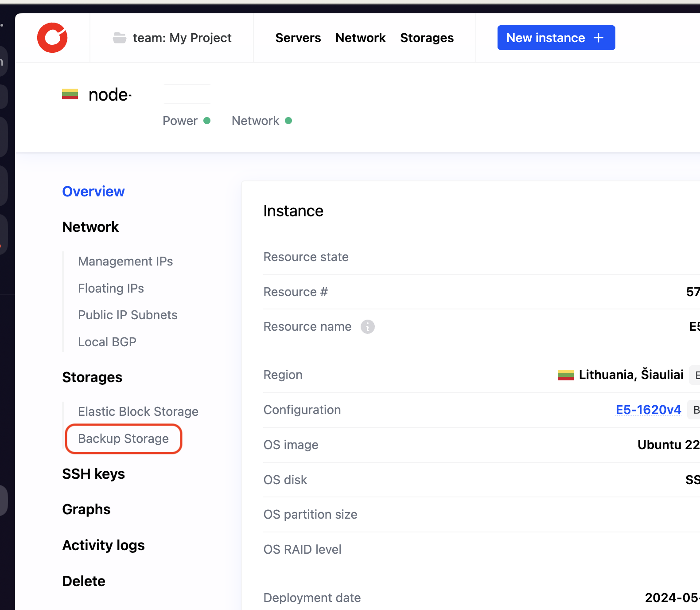Open Local BGP
Viewport: 700px width, 610px height.
click(107, 342)
